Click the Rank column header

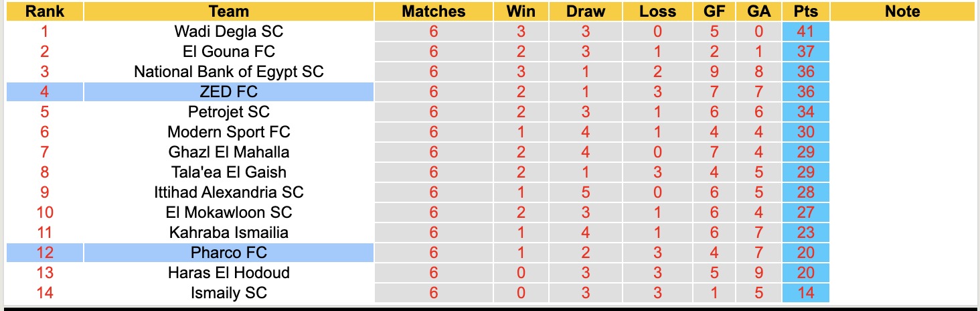45,11
